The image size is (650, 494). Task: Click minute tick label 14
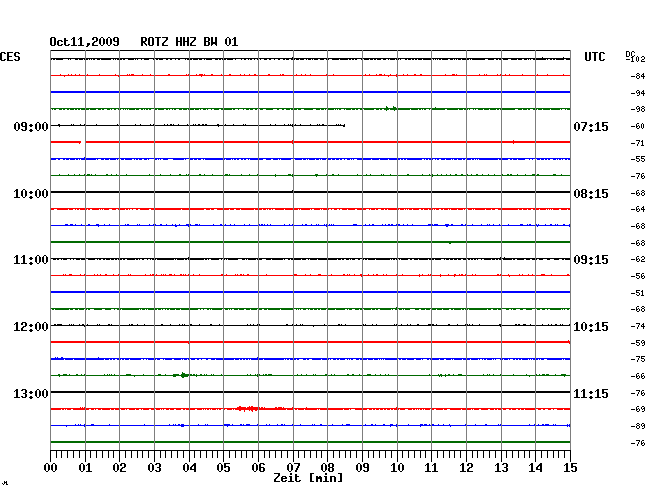coord(535,468)
